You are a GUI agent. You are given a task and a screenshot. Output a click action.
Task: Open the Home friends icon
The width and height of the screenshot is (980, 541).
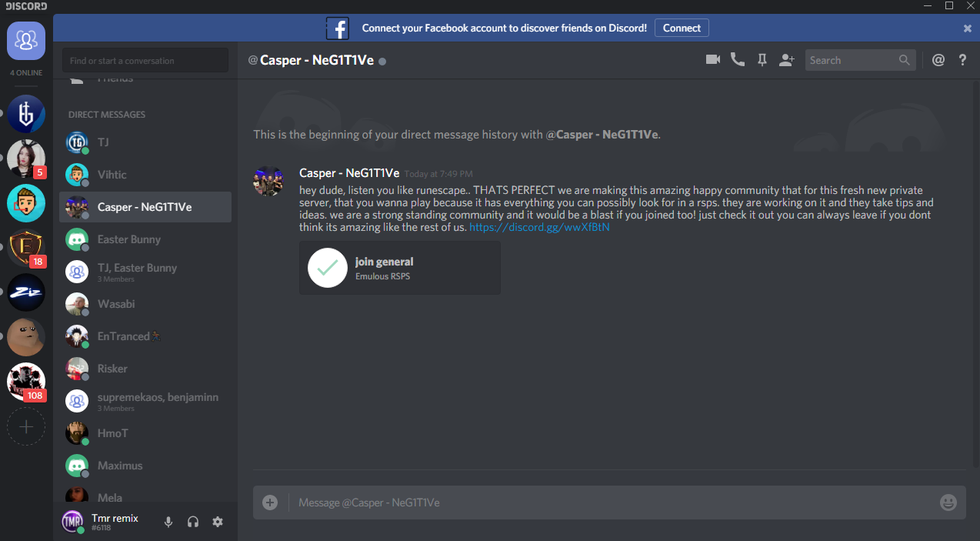click(26, 41)
